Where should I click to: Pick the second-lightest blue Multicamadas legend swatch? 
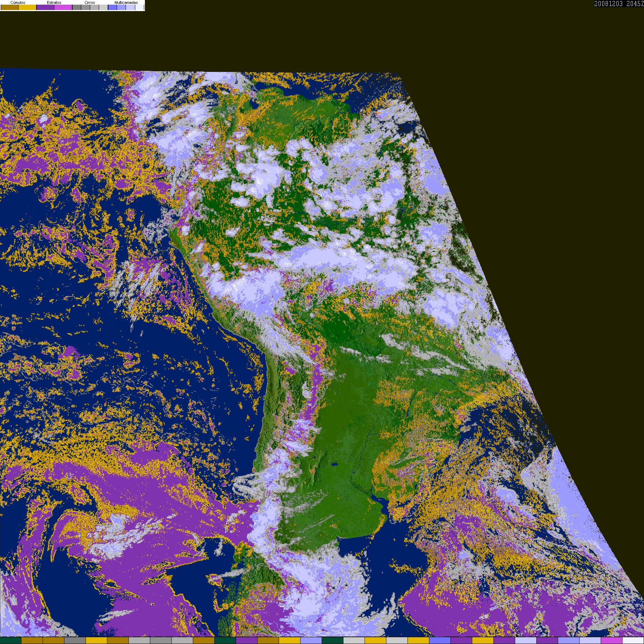point(130,8)
